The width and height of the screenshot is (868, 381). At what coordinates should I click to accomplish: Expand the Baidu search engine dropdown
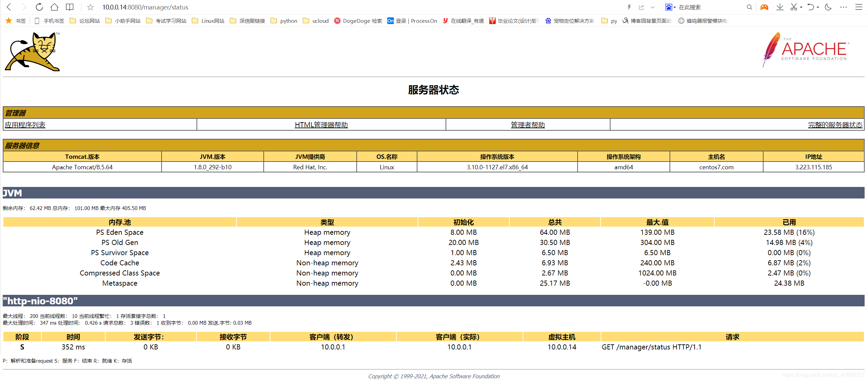[x=675, y=7]
